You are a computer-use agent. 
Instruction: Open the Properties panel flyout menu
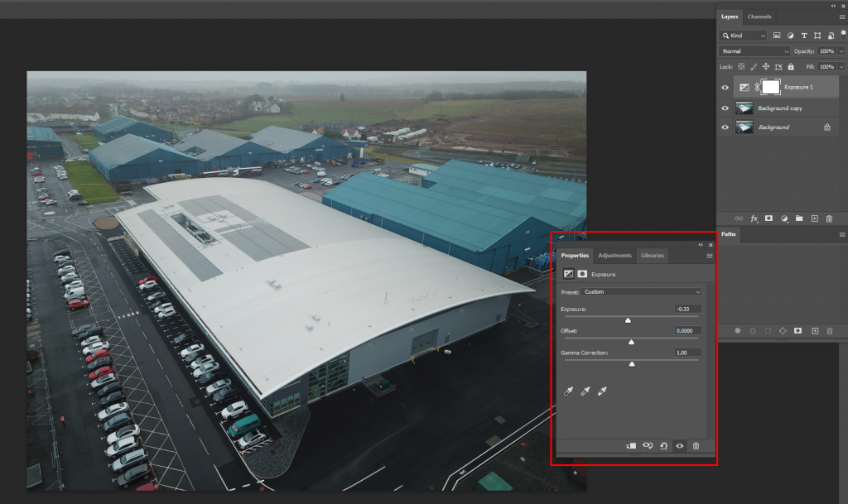pos(710,256)
